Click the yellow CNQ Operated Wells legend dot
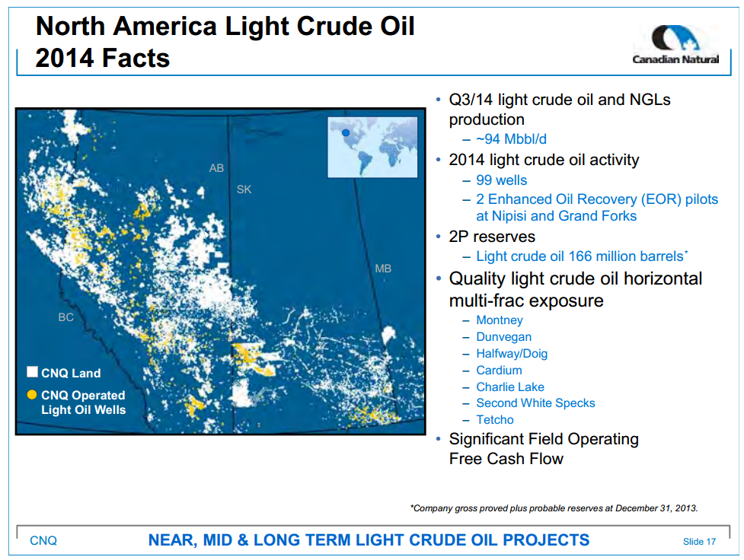This screenshot has height=560, width=744. [32, 395]
